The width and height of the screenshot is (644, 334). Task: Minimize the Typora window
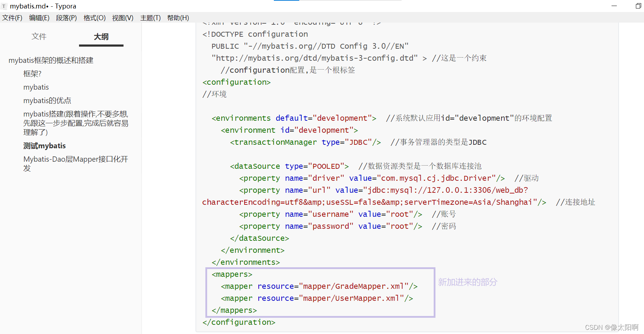pyautogui.click(x=614, y=6)
